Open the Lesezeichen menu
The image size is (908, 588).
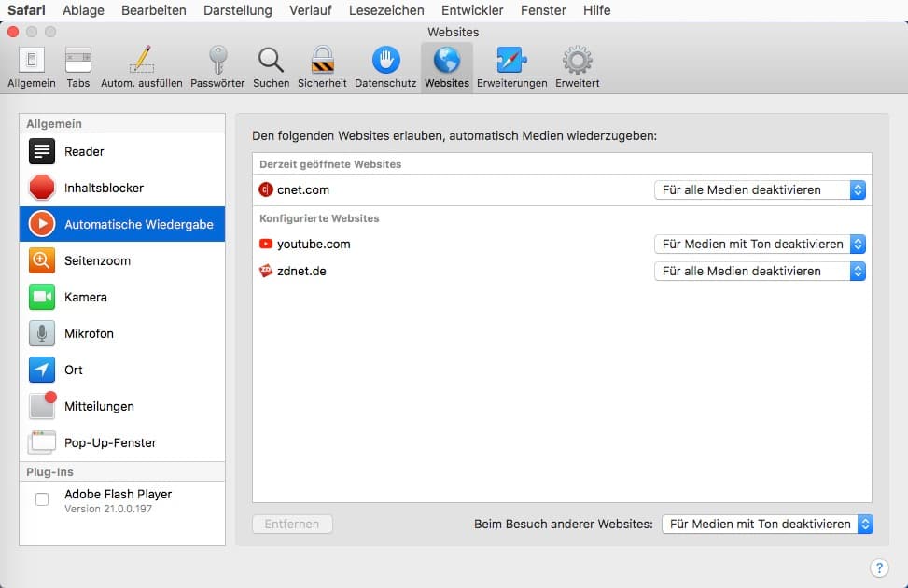tap(386, 10)
